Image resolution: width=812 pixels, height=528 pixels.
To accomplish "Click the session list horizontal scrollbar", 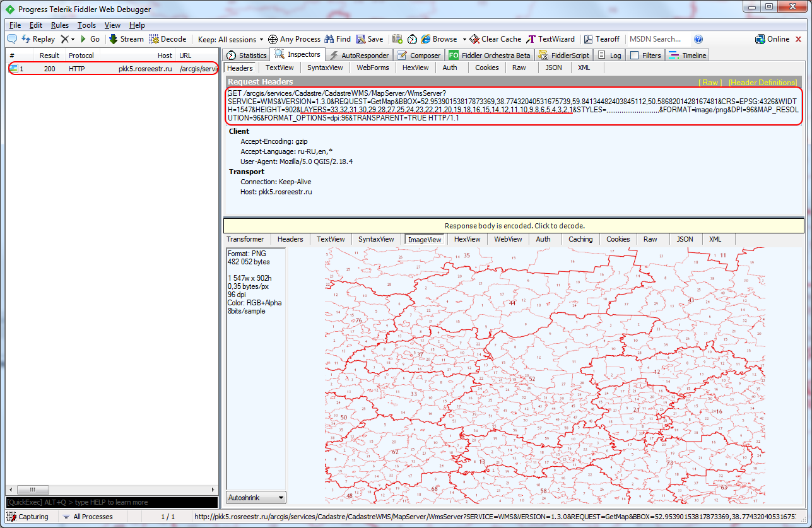I will point(112,490).
